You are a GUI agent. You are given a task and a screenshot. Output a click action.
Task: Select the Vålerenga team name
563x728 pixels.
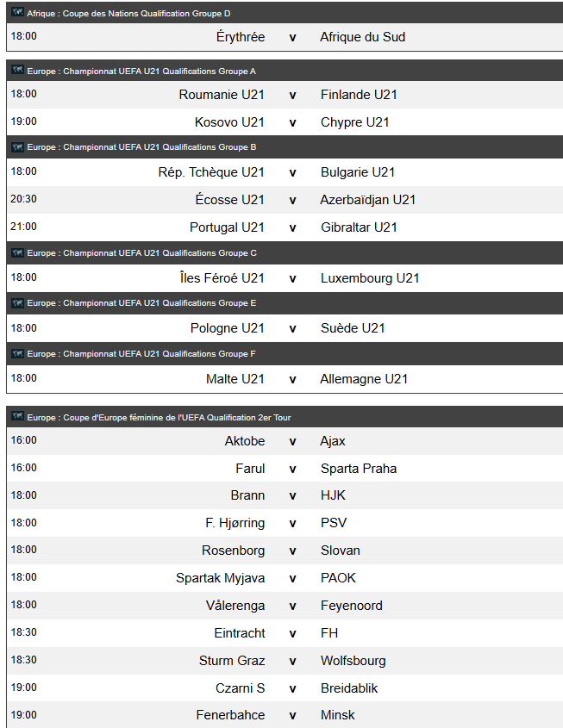(x=235, y=606)
